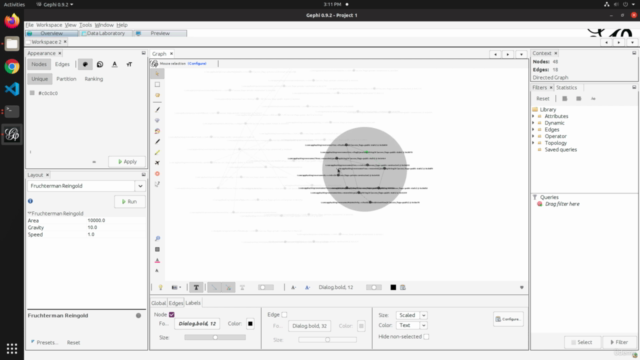Viewport: 640px width, 360px height.
Task: Toggle Show Edge Labels button
Action: 242,287
